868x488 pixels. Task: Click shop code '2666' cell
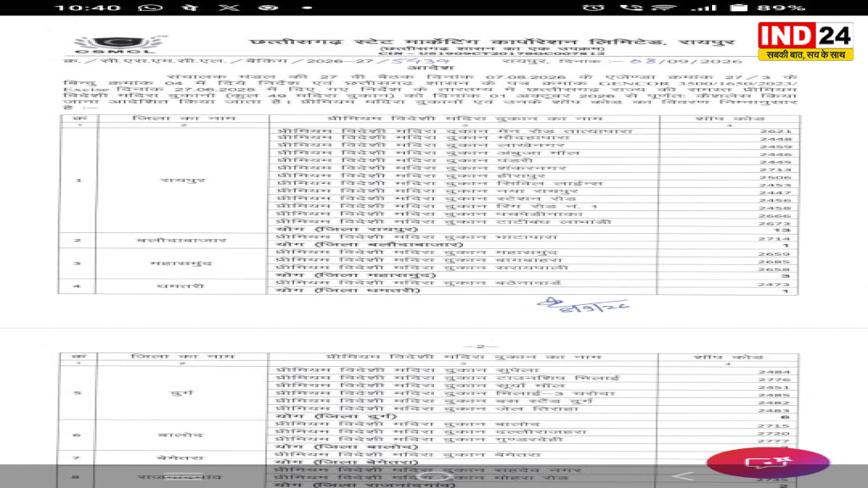(x=775, y=216)
